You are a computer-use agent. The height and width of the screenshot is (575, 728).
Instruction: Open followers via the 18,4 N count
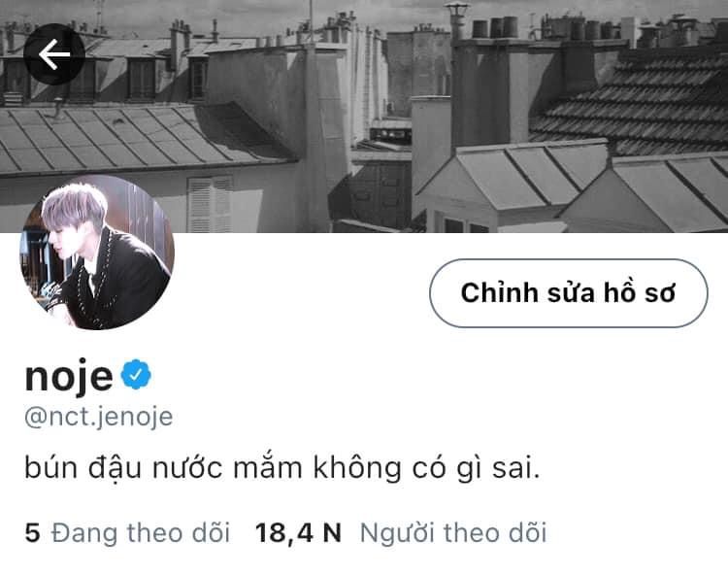pos(298,532)
